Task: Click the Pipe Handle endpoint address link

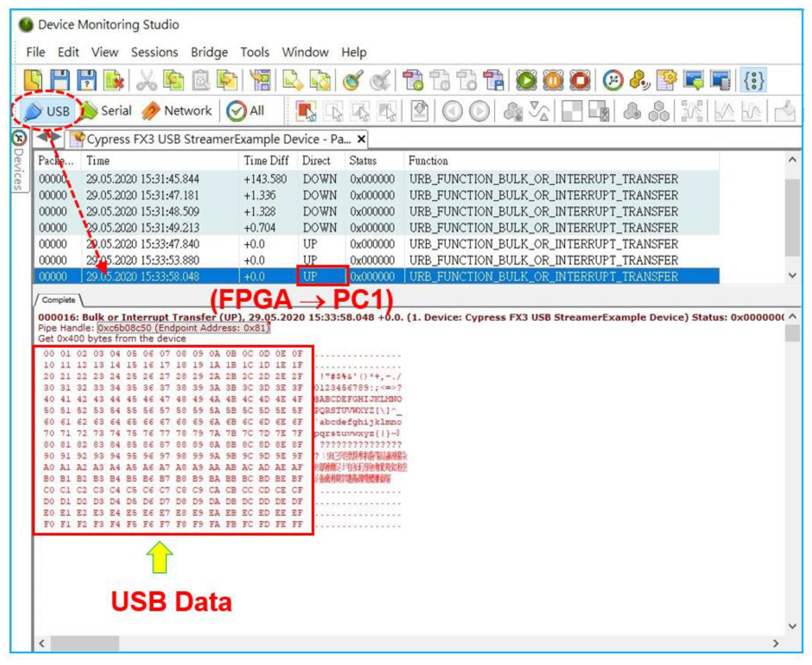Action: (x=183, y=328)
